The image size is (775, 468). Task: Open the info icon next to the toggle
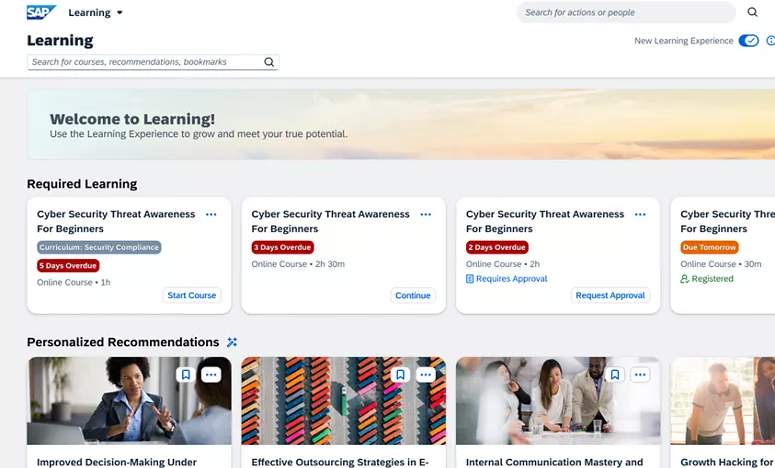coord(770,41)
